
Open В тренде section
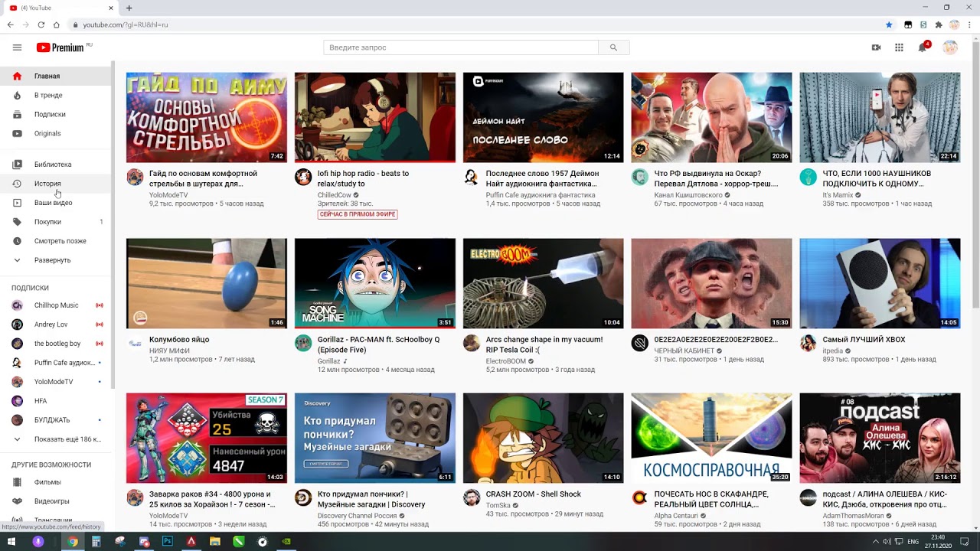pos(55,96)
